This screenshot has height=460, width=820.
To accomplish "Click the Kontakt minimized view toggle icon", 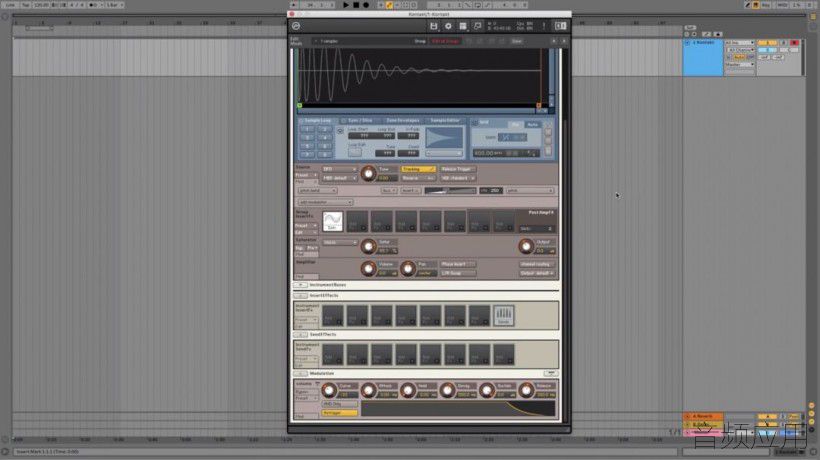I will click(x=561, y=26).
